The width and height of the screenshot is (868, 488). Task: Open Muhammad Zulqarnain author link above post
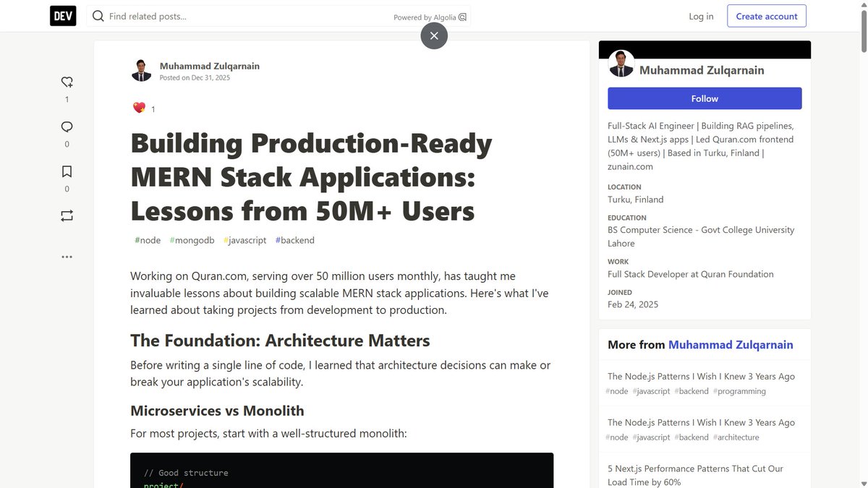[210, 66]
